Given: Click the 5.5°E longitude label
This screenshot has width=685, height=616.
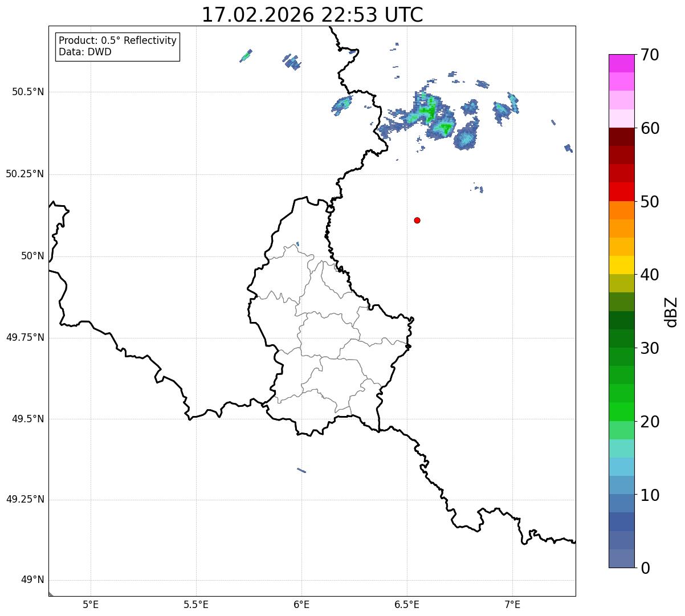Looking at the screenshot, I should point(196,605).
